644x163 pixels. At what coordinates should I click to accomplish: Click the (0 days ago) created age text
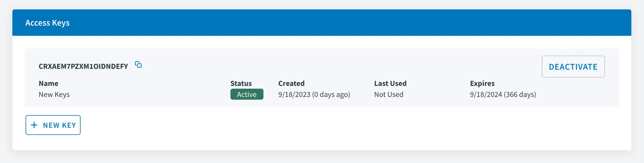(331, 94)
